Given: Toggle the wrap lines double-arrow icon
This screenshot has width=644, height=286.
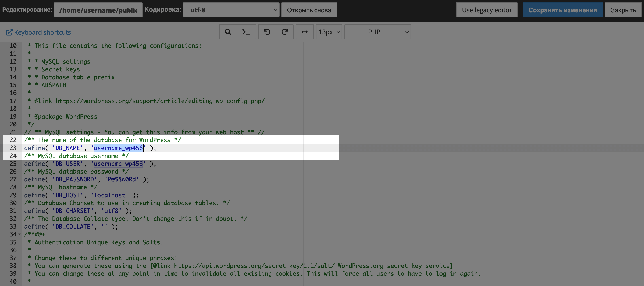Looking at the screenshot, I should (305, 32).
